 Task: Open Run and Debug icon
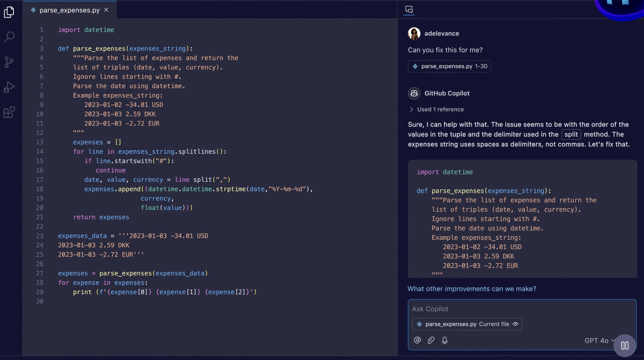click(x=9, y=87)
